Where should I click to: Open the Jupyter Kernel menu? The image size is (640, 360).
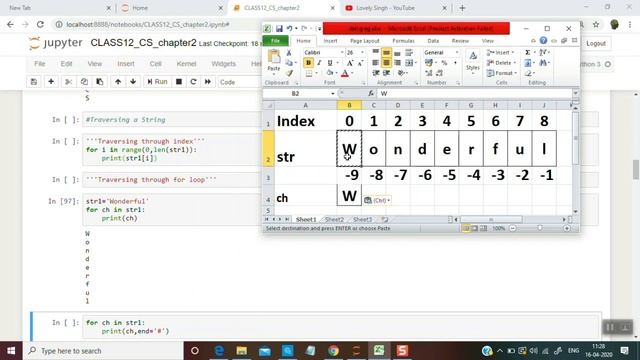186,64
